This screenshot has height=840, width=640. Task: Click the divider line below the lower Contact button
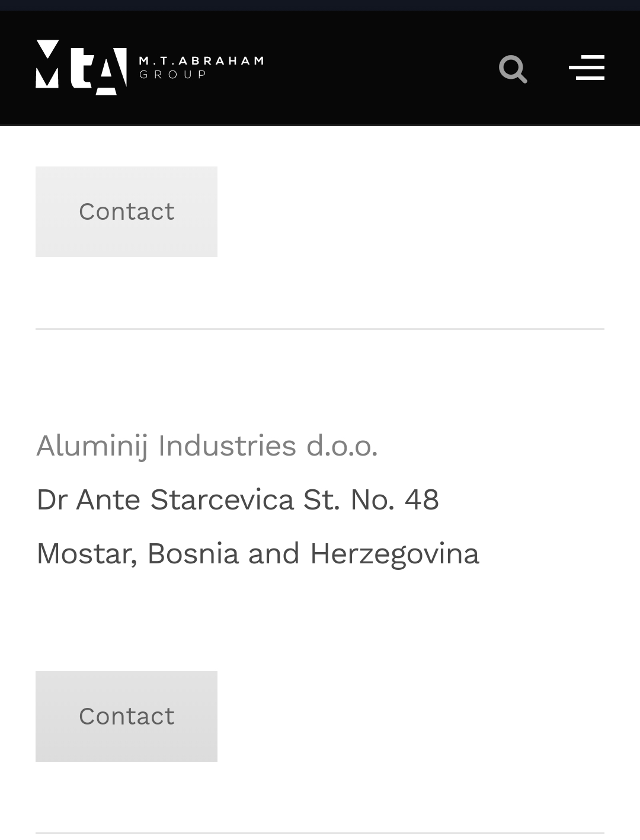click(x=320, y=833)
